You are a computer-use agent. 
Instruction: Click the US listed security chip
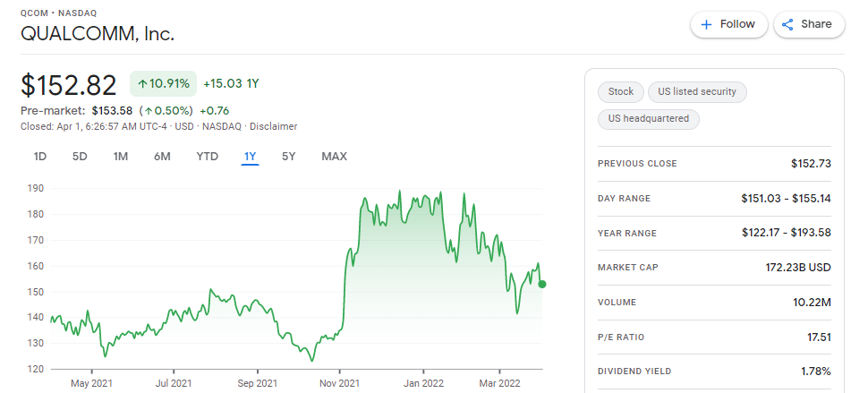697,92
